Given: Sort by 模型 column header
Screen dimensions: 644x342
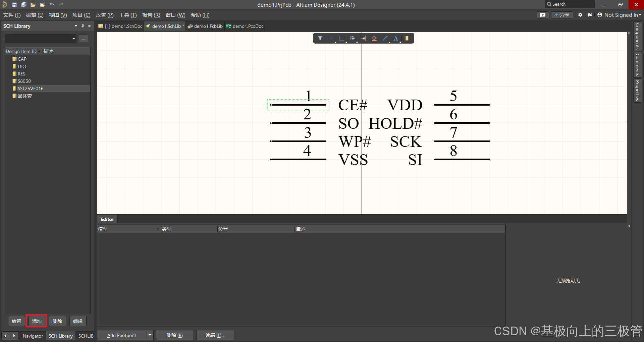Looking at the screenshot, I should tap(128, 229).
